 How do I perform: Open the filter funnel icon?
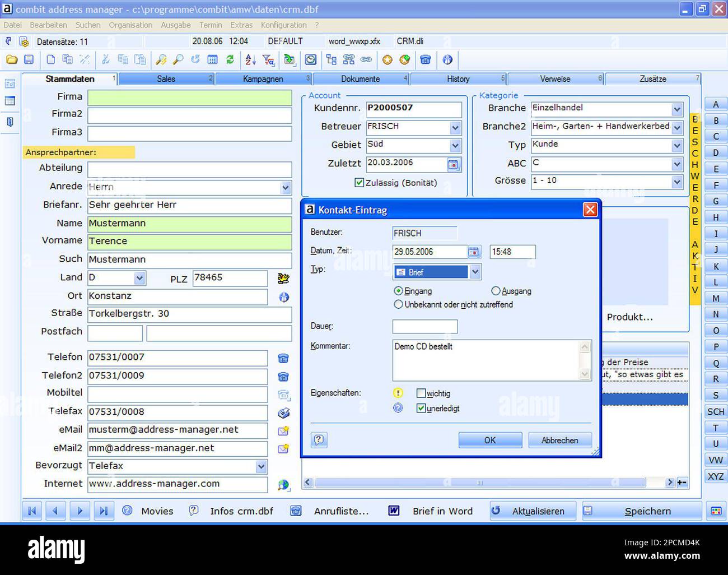point(268,59)
